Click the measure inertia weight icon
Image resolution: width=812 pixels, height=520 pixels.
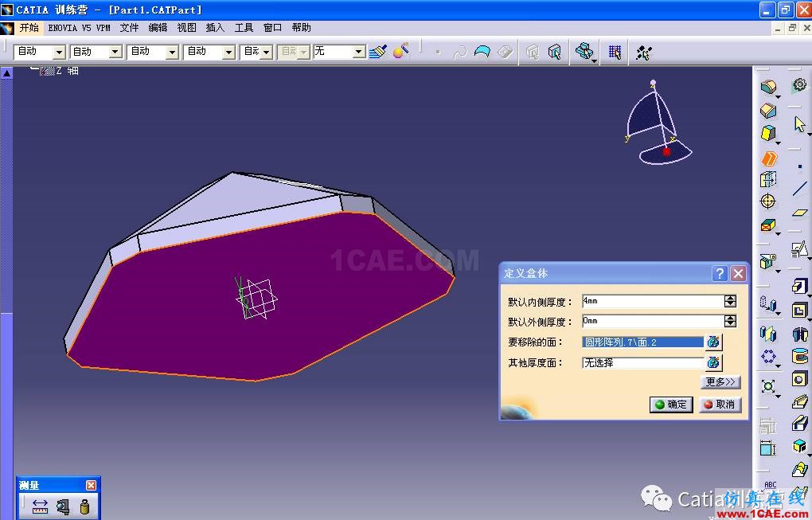(85, 506)
